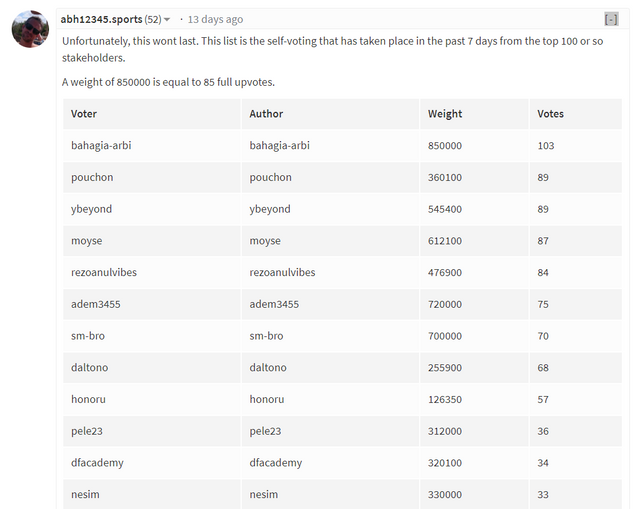
Task: Open abh12345.sports author profile link
Action: pyautogui.click(x=100, y=19)
